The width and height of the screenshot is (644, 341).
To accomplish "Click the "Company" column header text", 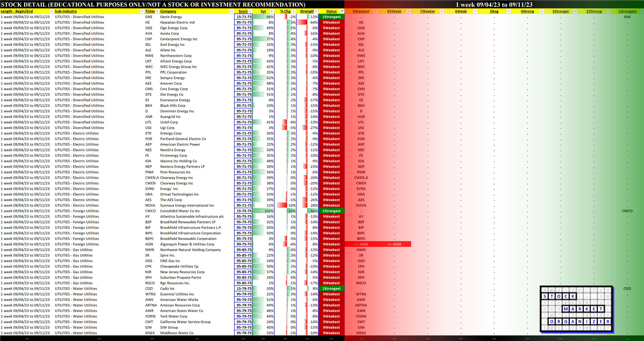I will pyautogui.click(x=168, y=11).
